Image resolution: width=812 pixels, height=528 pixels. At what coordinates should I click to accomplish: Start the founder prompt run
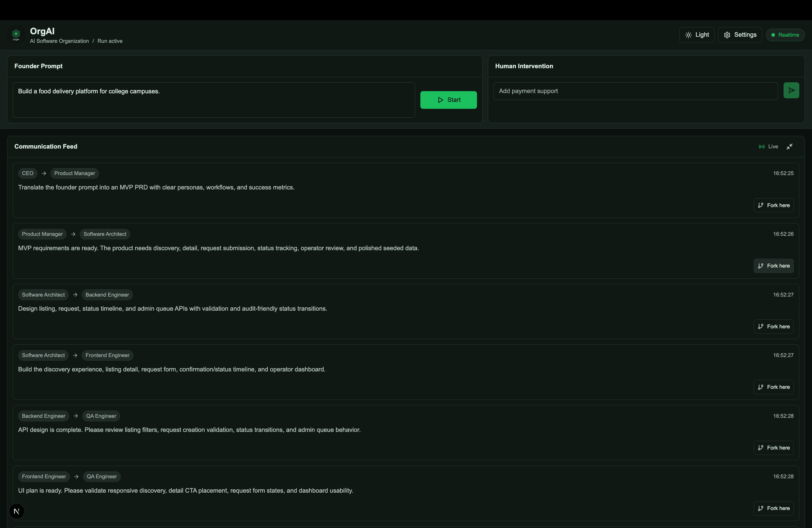tap(448, 100)
